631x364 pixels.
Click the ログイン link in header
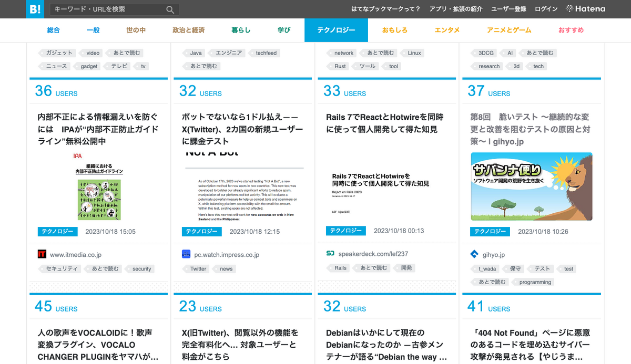point(546,9)
